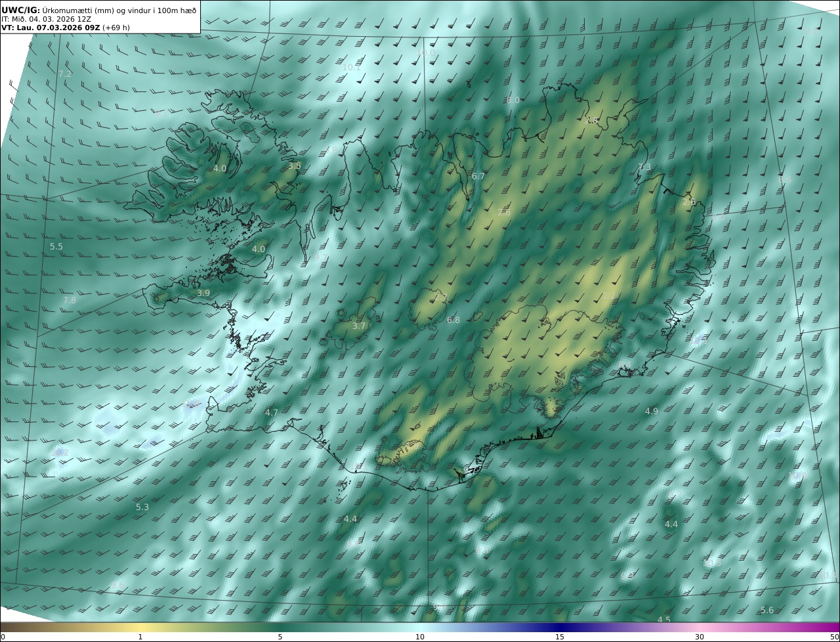Image resolution: width=840 pixels, height=642 pixels.
Task: Pick the yellow section of the colorbar
Action: (140, 628)
